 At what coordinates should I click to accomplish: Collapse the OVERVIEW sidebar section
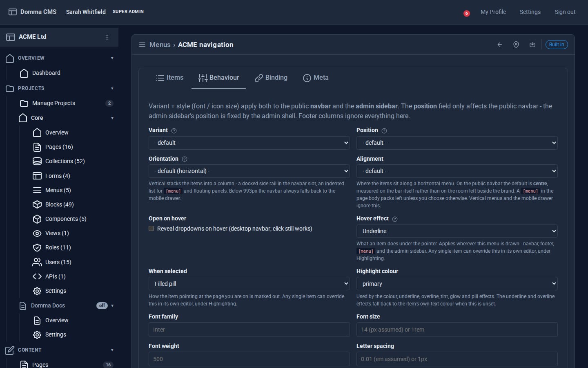click(x=112, y=58)
